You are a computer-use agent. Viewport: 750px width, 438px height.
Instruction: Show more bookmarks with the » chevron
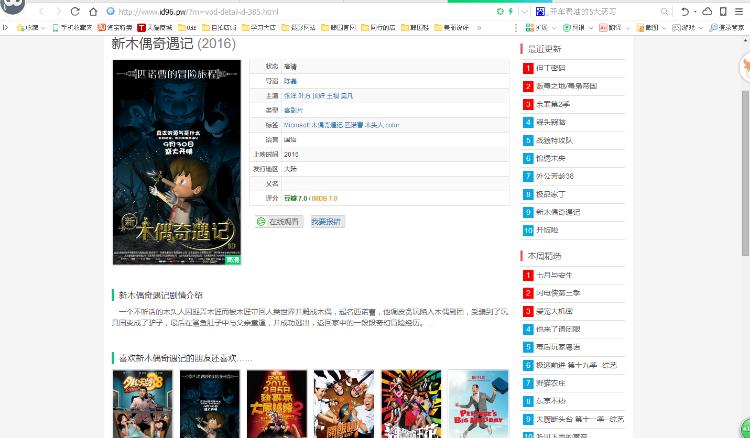(x=479, y=28)
